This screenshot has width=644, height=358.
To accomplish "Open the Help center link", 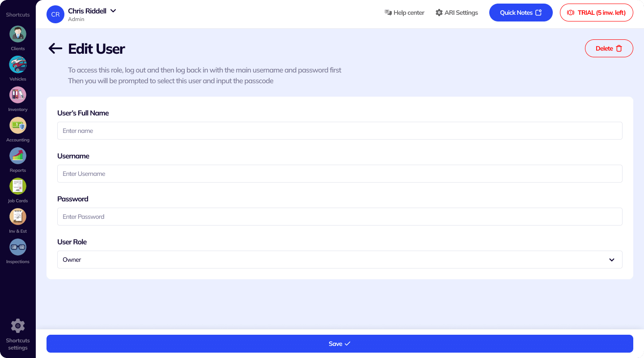I will (x=404, y=13).
